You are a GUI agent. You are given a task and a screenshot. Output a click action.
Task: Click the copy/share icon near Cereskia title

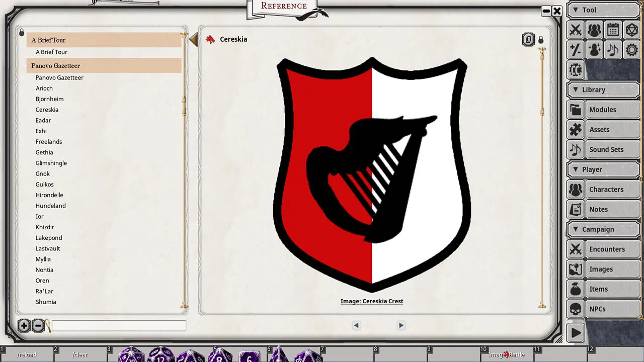point(528,39)
